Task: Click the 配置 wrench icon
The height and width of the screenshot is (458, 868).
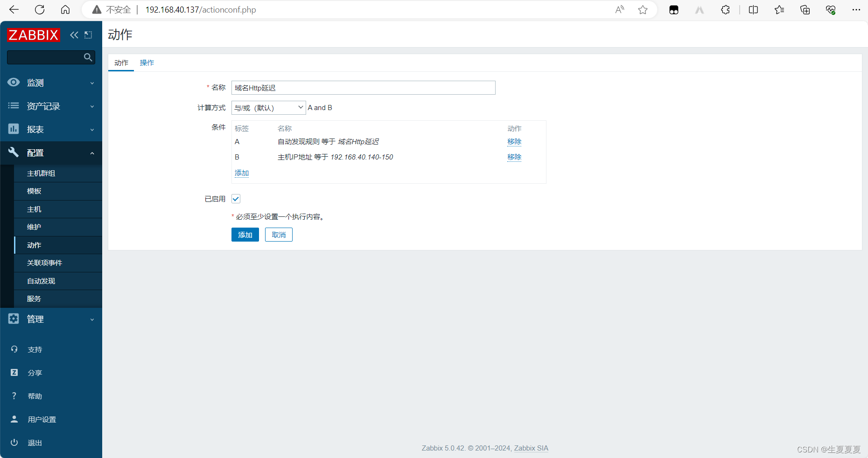Action: point(14,153)
